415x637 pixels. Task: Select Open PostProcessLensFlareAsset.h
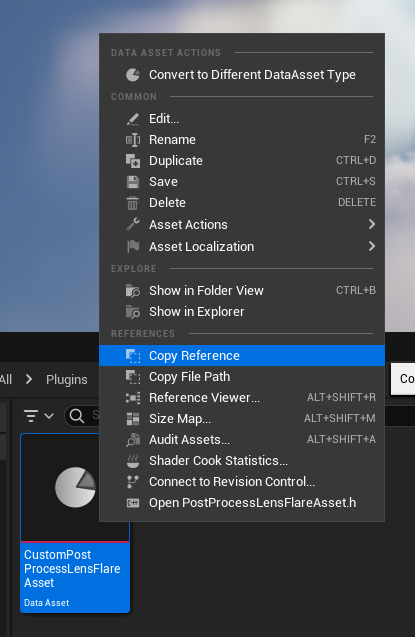pyautogui.click(x=242, y=503)
